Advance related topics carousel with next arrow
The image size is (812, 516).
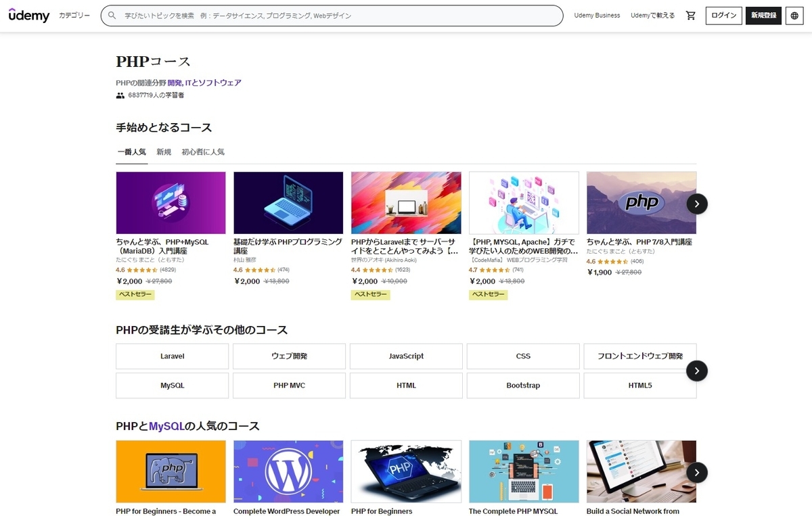(x=697, y=371)
